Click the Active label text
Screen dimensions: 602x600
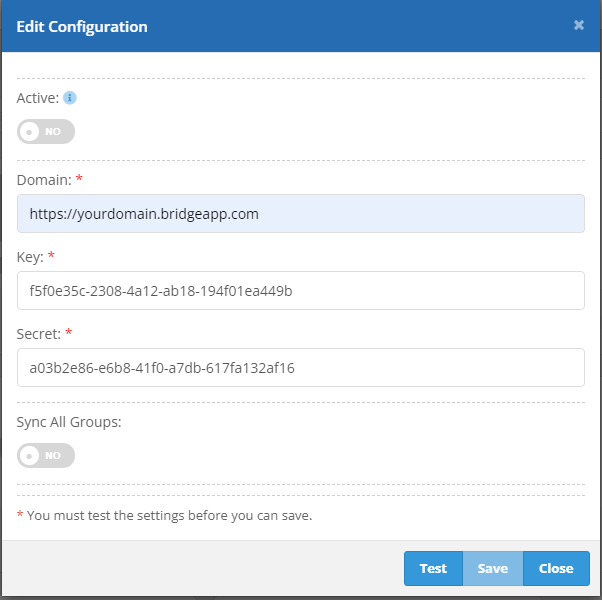pyautogui.click(x=37, y=98)
